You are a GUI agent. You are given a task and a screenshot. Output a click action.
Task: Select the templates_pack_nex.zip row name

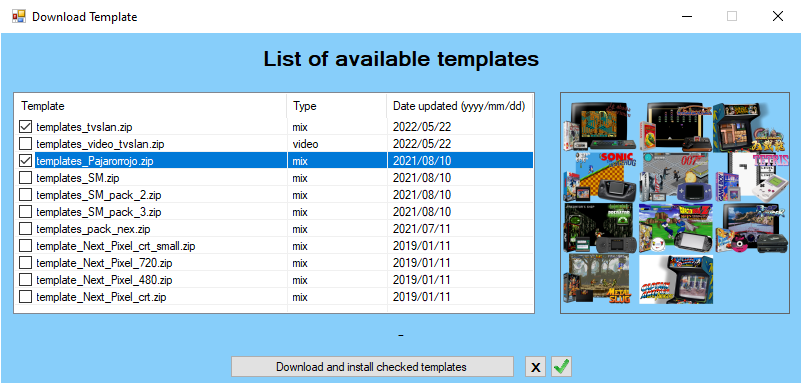pyautogui.click(x=93, y=229)
